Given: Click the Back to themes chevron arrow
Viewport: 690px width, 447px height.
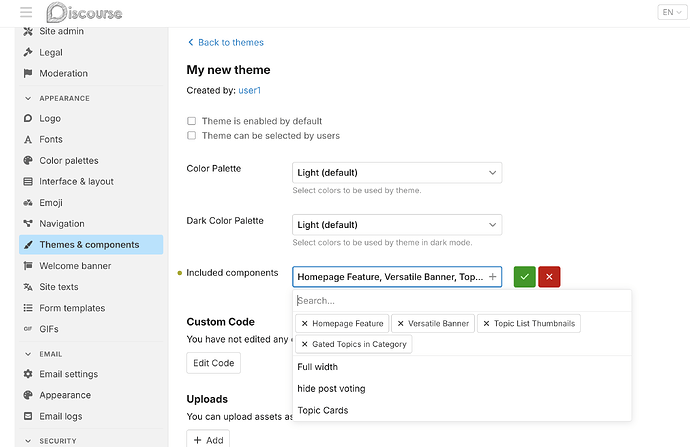Looking at the screenshot, I should tap(191, 42).
